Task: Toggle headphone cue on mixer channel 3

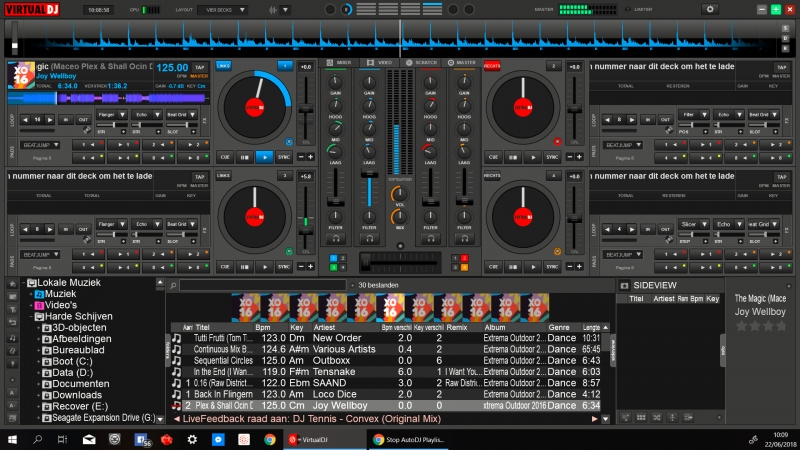Action: pyautogui.click(x=431, y=238)
